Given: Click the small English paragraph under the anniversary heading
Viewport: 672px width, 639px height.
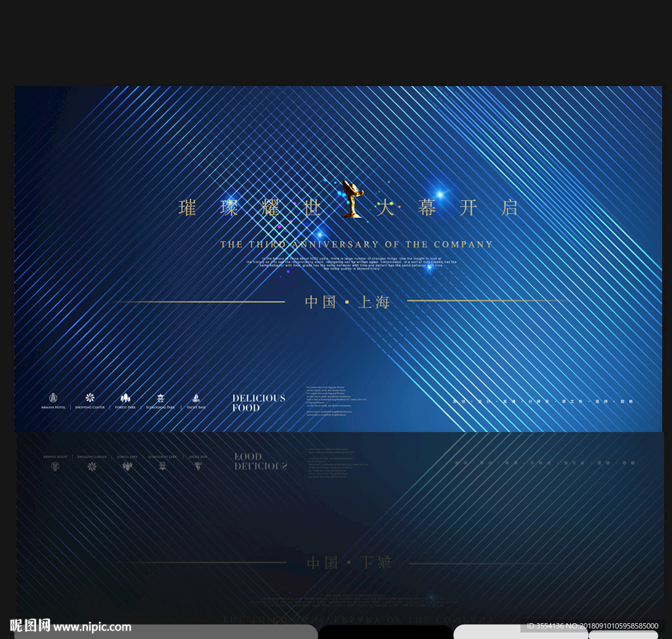Looking at the screenshot, I should (352, 263).
